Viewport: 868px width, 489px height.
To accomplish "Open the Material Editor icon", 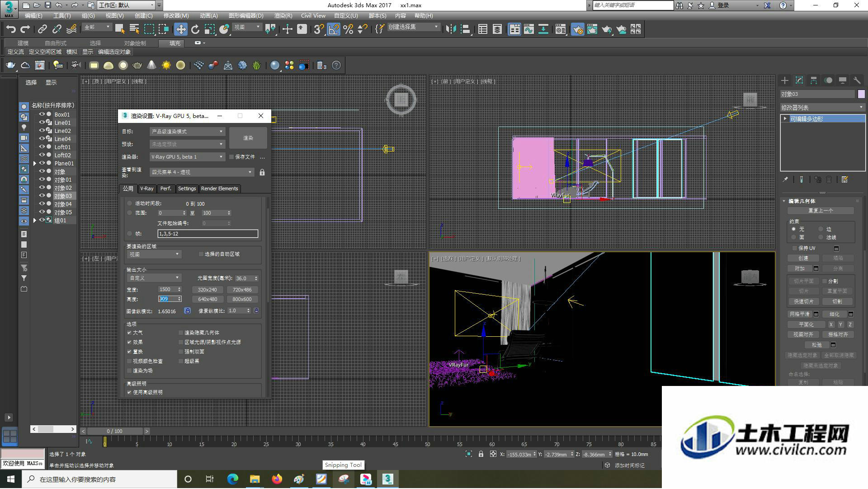I will pos(561,29).
